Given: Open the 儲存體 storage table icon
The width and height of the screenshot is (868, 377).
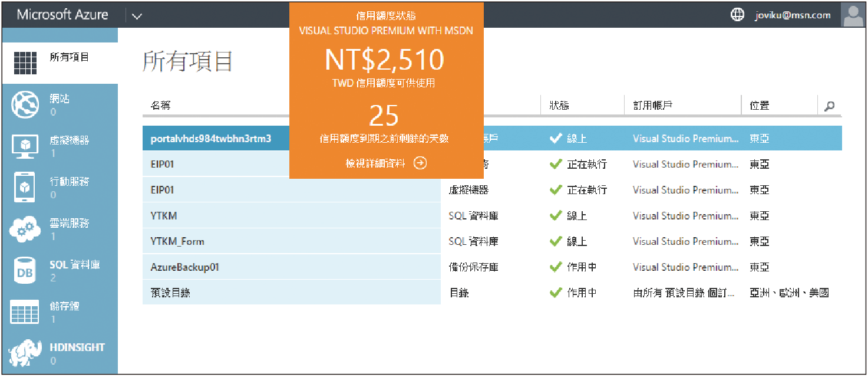Looking at the screenshot, I should coord(25,312).
